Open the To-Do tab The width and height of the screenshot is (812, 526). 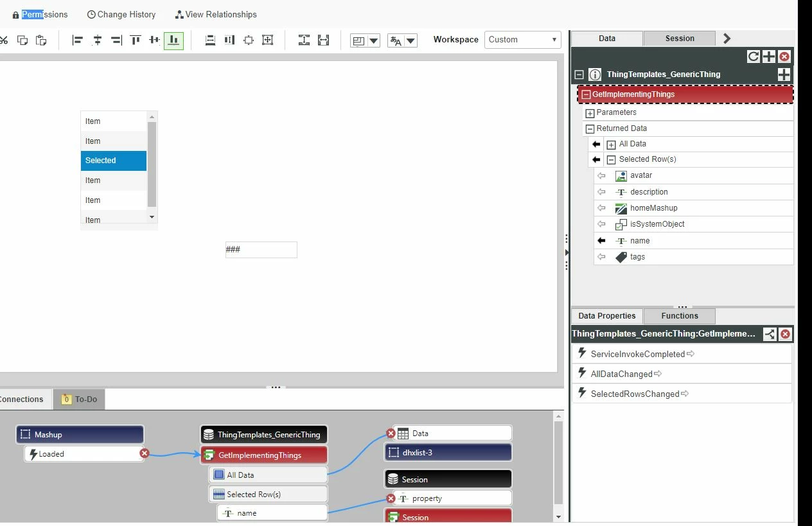coord(79,399)
